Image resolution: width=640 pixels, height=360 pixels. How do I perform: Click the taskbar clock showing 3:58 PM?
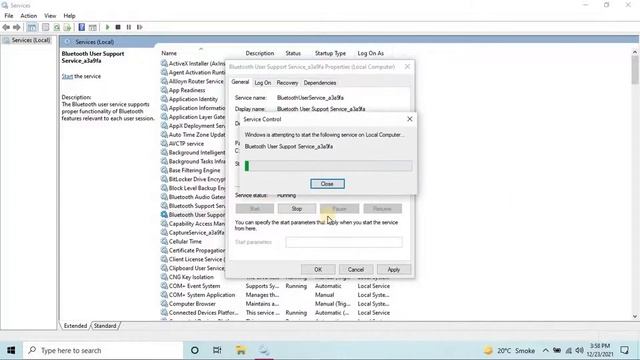click(x=600, y=350)
